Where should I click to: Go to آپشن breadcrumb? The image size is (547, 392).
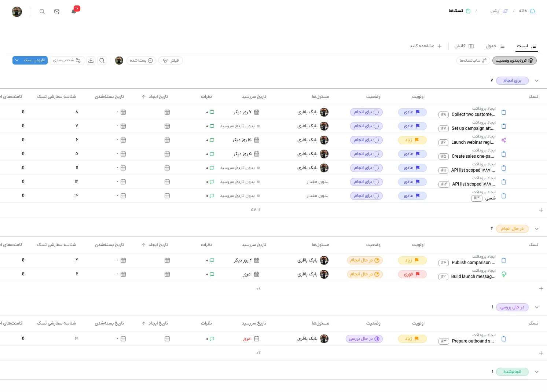coord(499,11)
